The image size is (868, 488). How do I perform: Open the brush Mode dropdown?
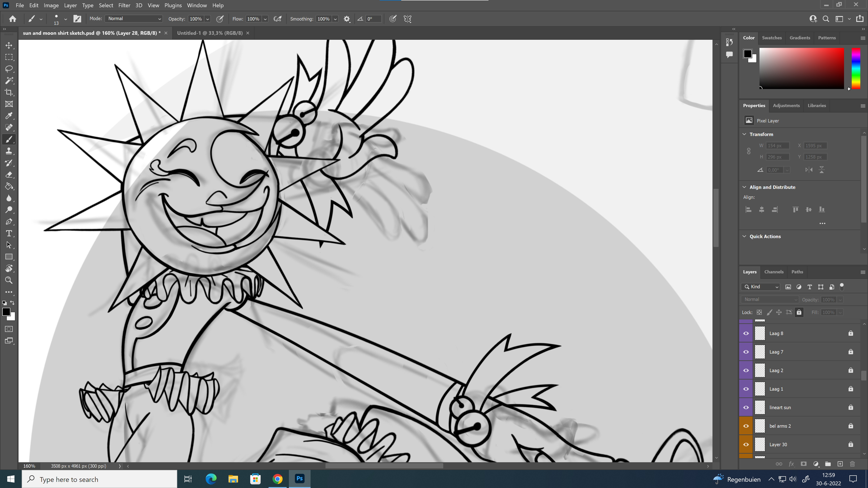[x=134, y=19]
